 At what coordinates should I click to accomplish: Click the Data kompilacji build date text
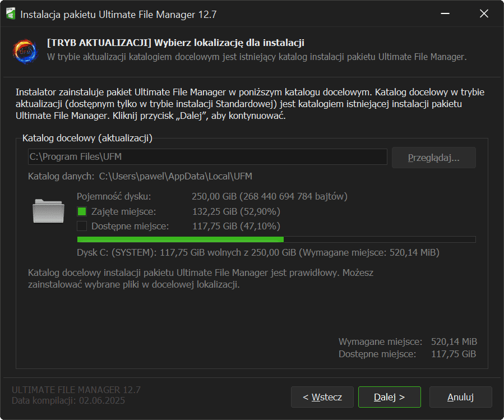point(68,400)
